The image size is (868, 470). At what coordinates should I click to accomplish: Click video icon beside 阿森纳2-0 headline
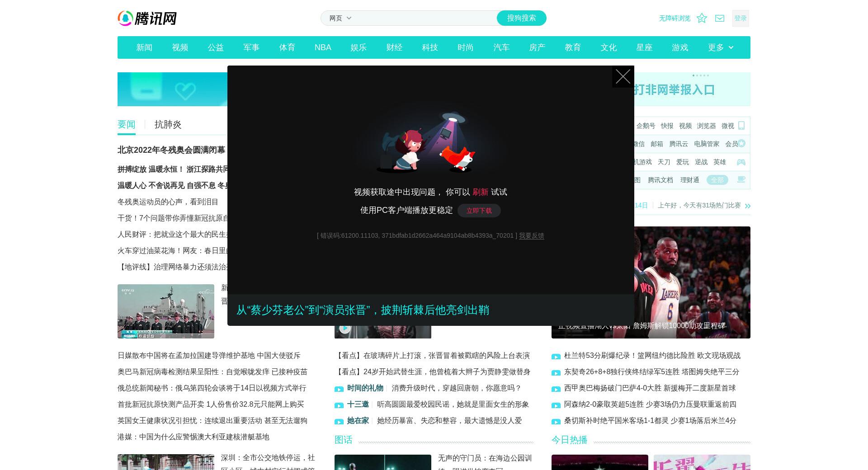point(556,405)
